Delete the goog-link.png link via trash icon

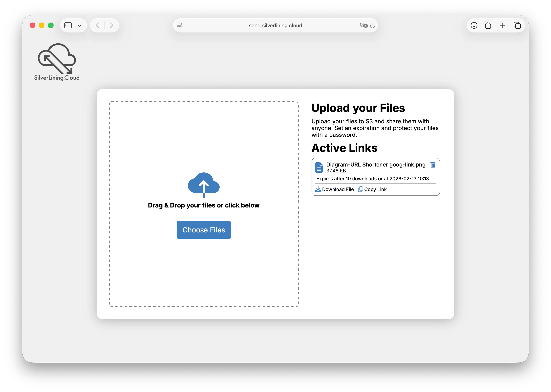click(x=433, y=165)
